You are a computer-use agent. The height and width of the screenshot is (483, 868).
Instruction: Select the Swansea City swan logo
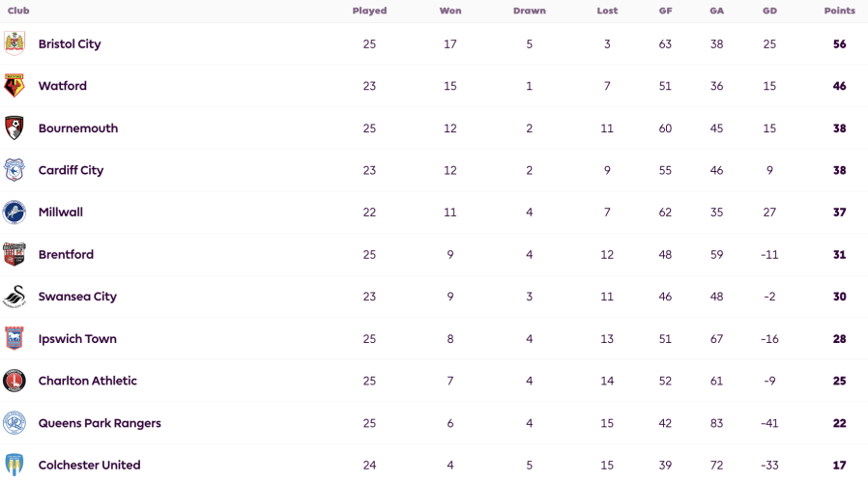click(14, 297)
